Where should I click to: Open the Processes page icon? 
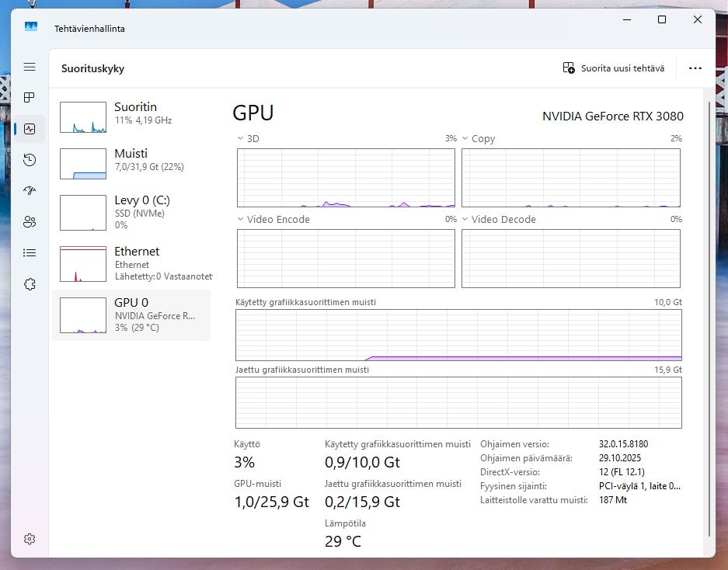[30, 98]
